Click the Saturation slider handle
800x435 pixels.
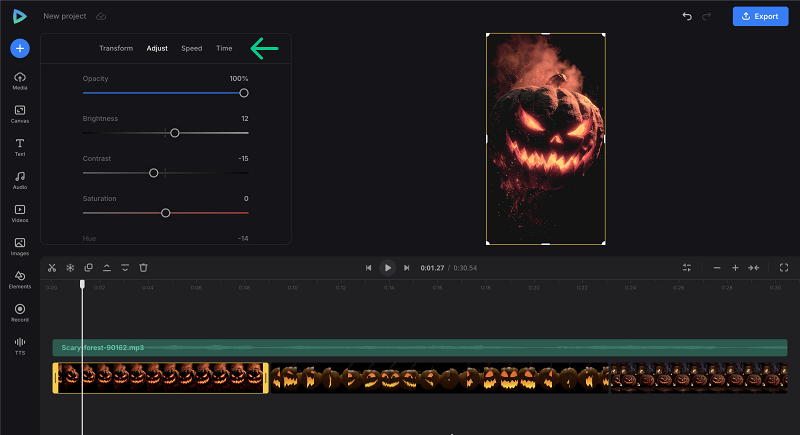point(165,213)
